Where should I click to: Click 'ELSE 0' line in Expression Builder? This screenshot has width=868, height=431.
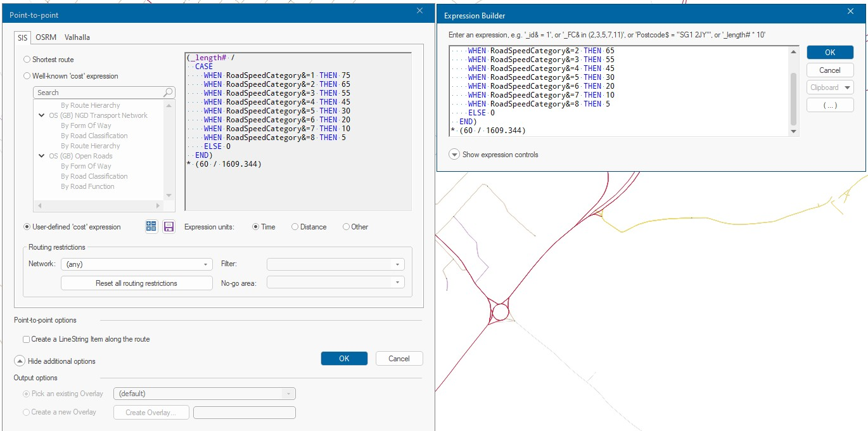[482, 113]
